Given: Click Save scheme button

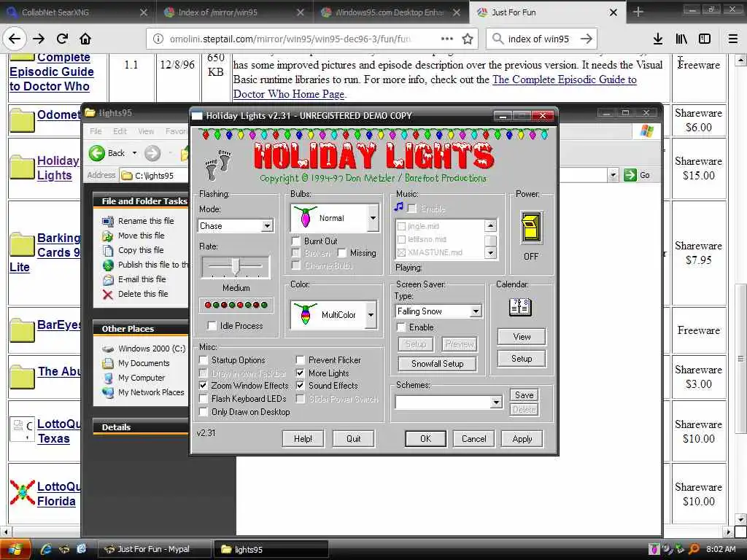Looking at the screenshot, I should (524, 394).
